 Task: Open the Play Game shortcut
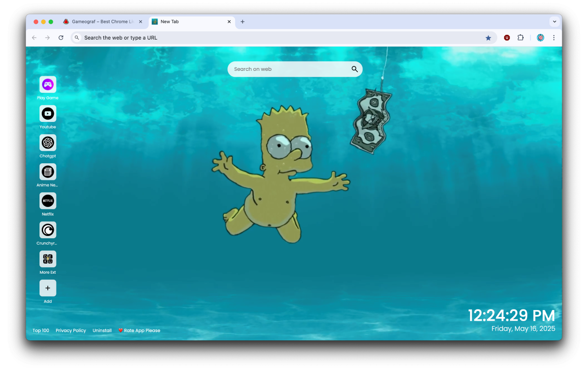coord(48,84)
